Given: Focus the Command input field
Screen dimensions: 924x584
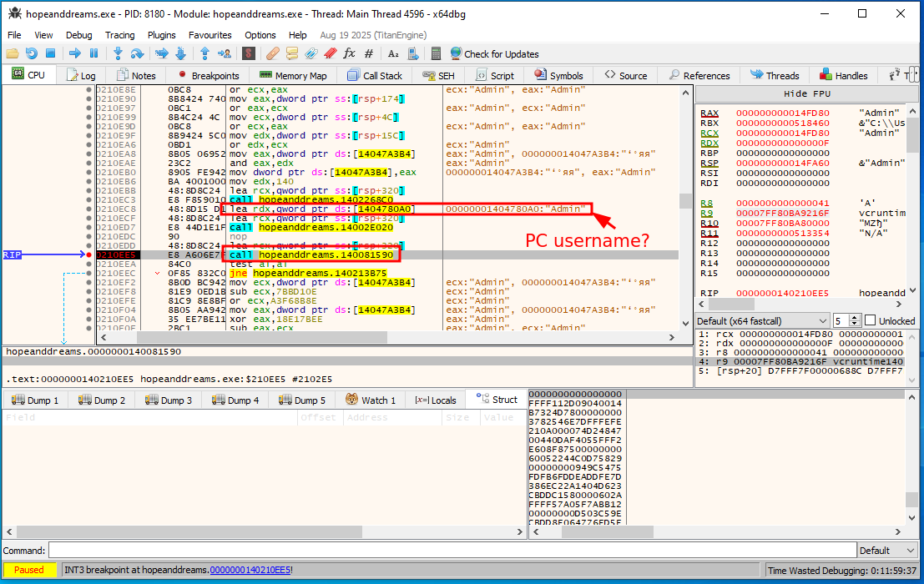Looking at the screenshot, I should point(451,551).
